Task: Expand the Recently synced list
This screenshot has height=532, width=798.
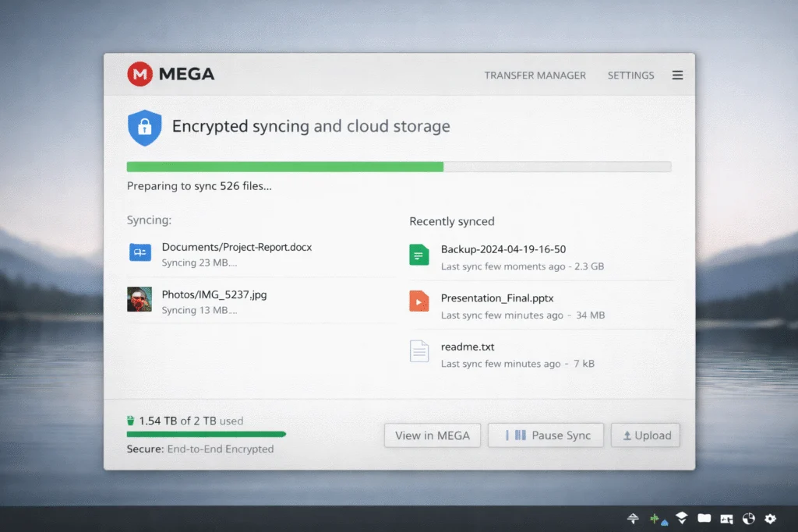Action: [x=452, y=221]
